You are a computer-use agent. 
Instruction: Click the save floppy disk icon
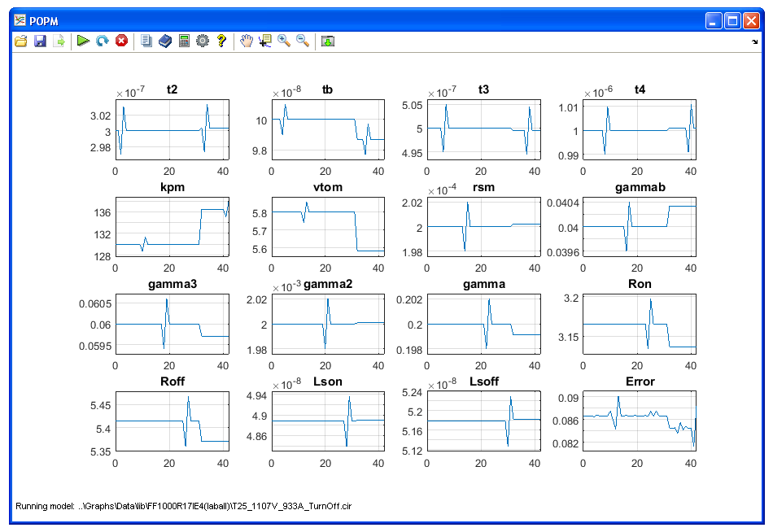tap(40, 41)
